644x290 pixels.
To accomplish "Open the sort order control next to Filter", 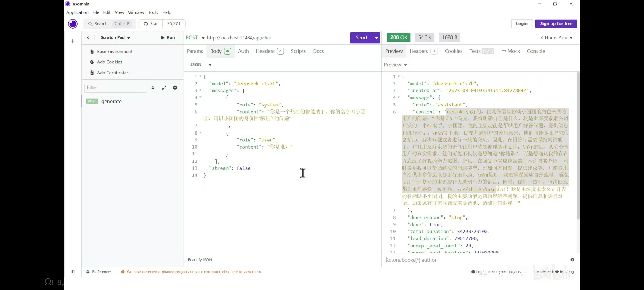I will (153, 88).
